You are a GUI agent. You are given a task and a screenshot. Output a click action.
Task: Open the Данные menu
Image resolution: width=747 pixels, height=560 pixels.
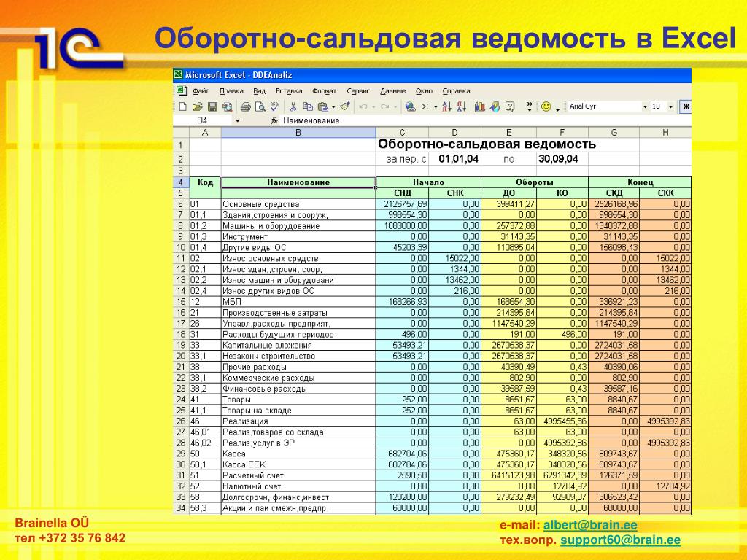[393, 91]
